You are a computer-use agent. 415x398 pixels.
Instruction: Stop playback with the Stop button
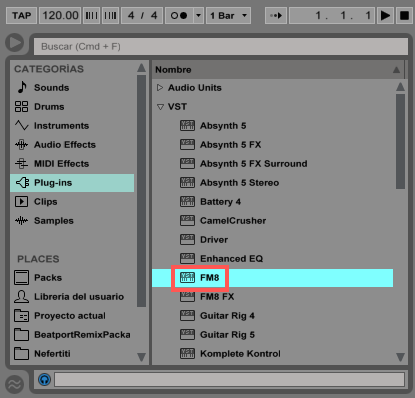click(x=404, y=16)
